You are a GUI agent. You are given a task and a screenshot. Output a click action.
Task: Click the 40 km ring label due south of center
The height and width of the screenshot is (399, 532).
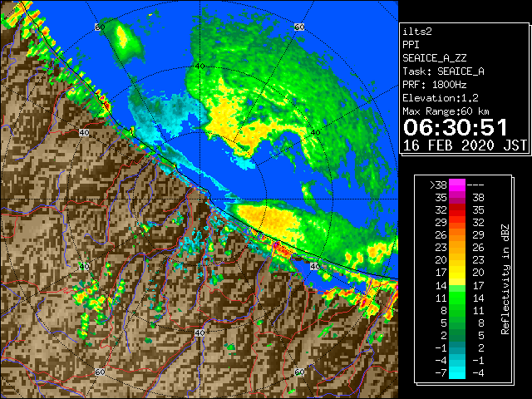click(x=199, y=332)
